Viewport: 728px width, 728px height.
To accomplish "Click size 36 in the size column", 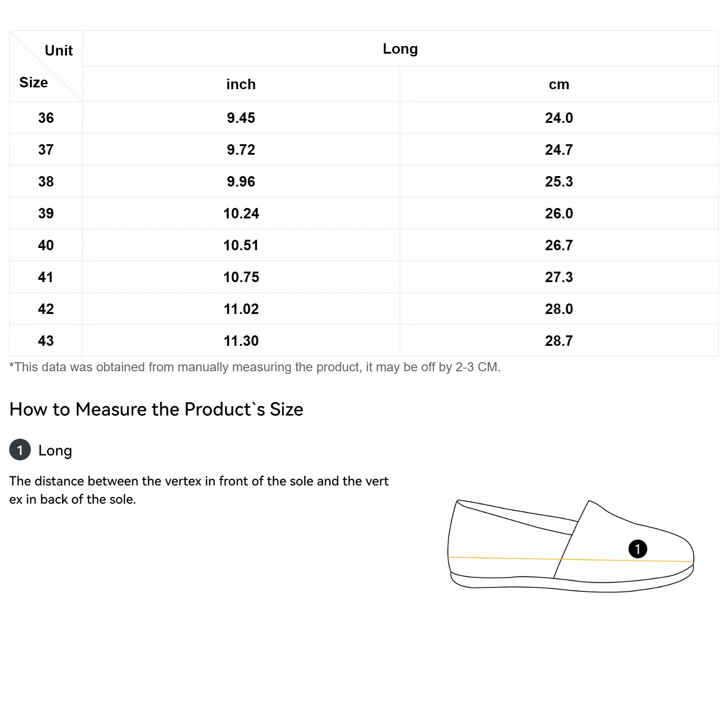I will coord(46,118).
